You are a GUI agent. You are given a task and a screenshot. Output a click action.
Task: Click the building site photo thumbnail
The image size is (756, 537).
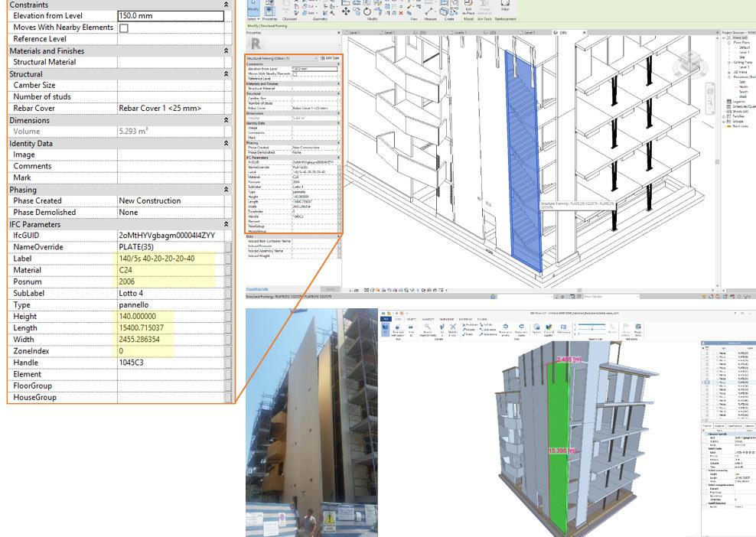click(311, 423)
